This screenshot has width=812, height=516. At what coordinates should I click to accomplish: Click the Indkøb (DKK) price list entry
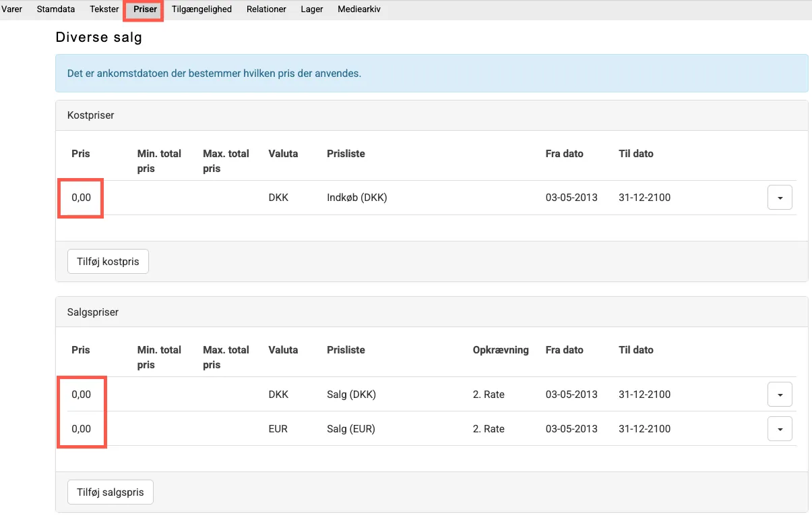[356, 198]
